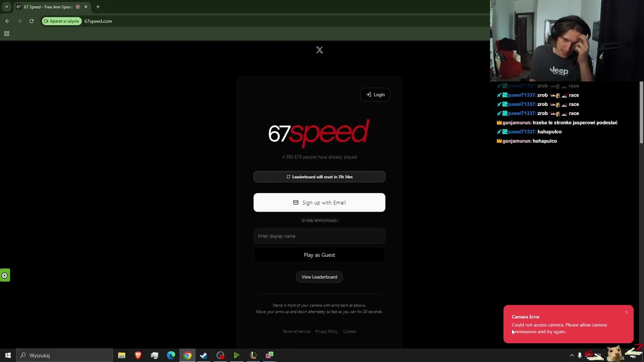Open the pictures app on taskbar

pyautogui.click(x=154, y=355)
